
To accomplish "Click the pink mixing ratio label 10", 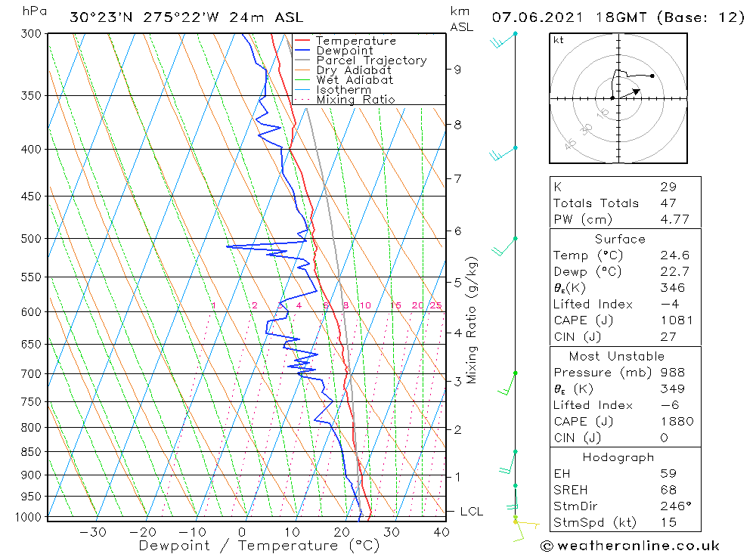I will [365, 305].
